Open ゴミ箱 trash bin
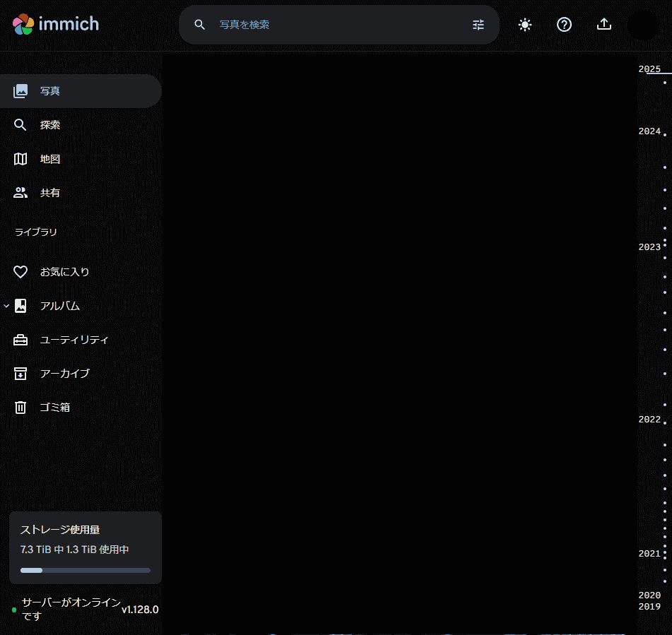 point(54,408)
